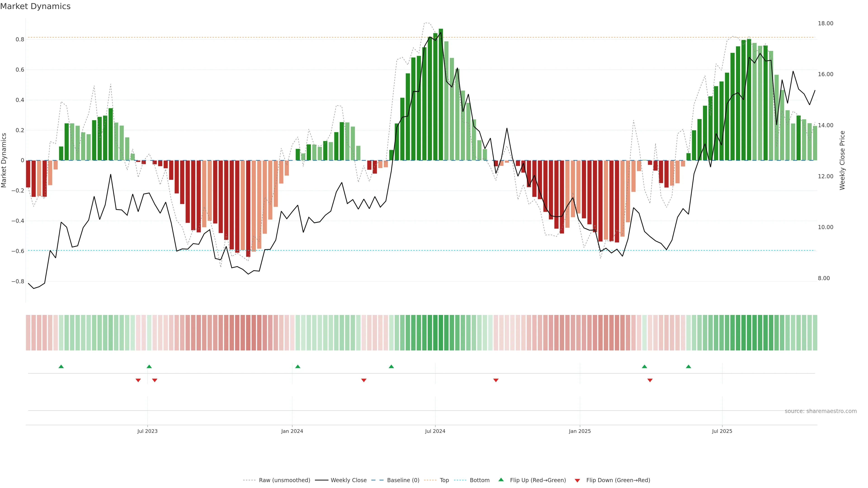Toggle the Weekly Close series in the legend

tap(348, 480)
